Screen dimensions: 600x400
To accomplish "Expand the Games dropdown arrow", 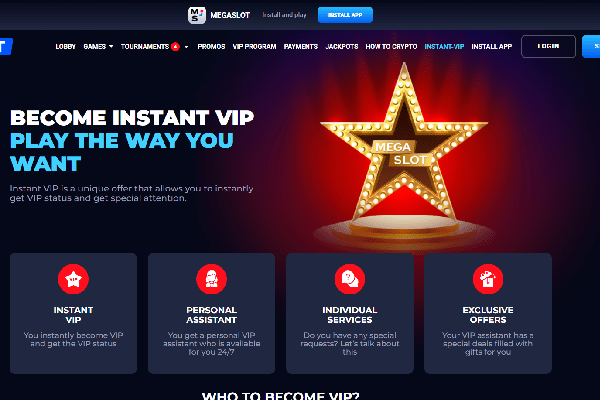I will point(111,46).
